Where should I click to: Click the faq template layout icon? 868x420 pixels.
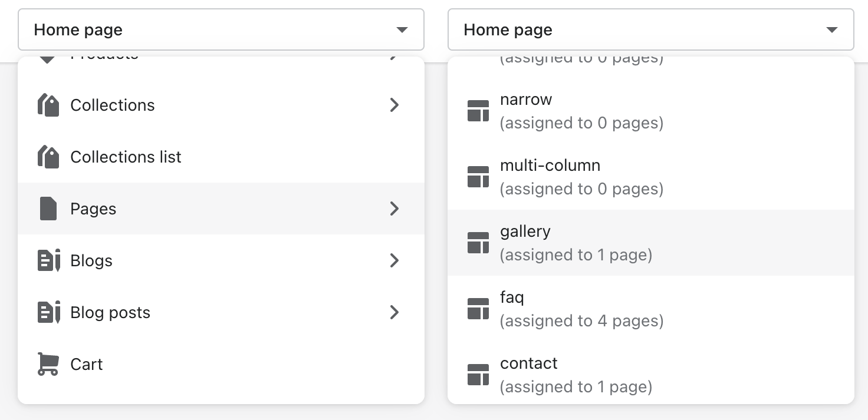(478, 309)
